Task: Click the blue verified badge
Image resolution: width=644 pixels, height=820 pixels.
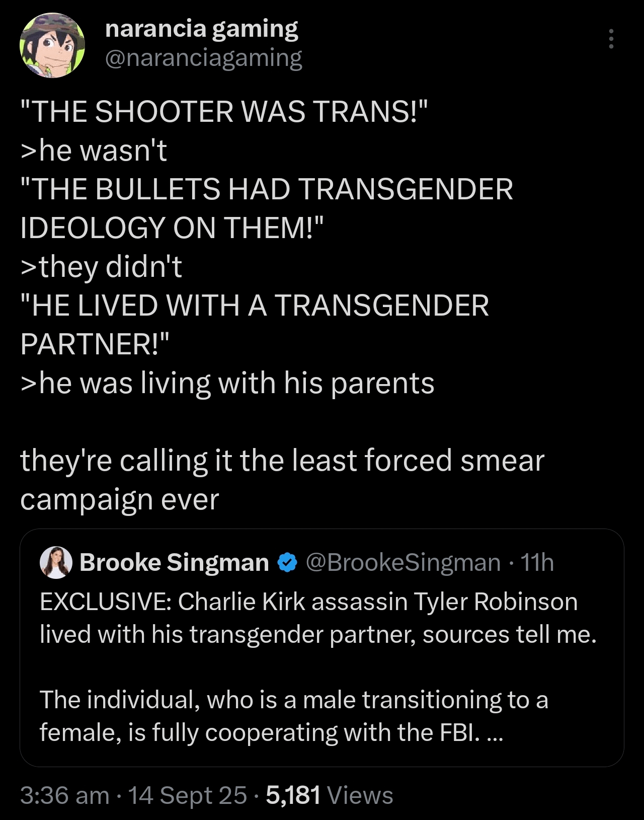Action: (x=287, y=562)
